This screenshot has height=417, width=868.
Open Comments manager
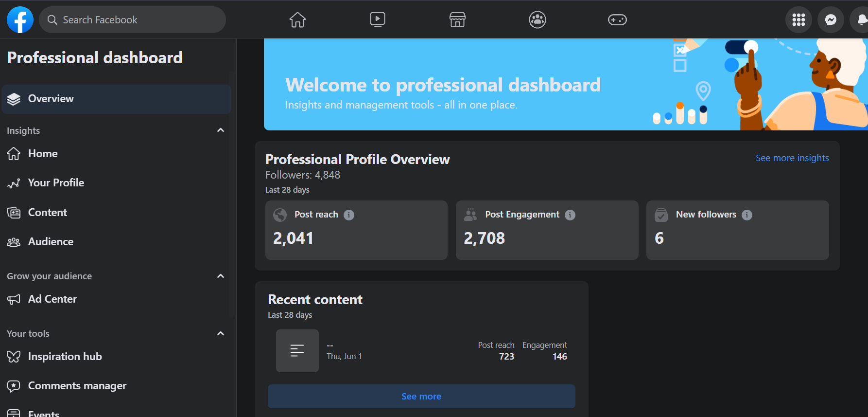tap(117, 386)
